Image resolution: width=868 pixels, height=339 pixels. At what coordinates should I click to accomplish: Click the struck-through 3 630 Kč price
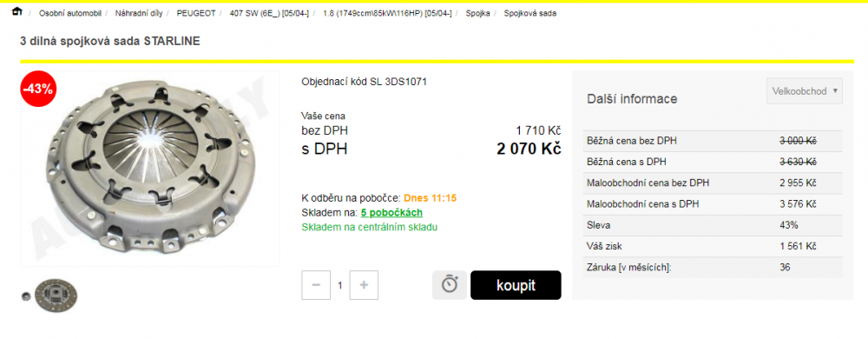pos(799,163)
